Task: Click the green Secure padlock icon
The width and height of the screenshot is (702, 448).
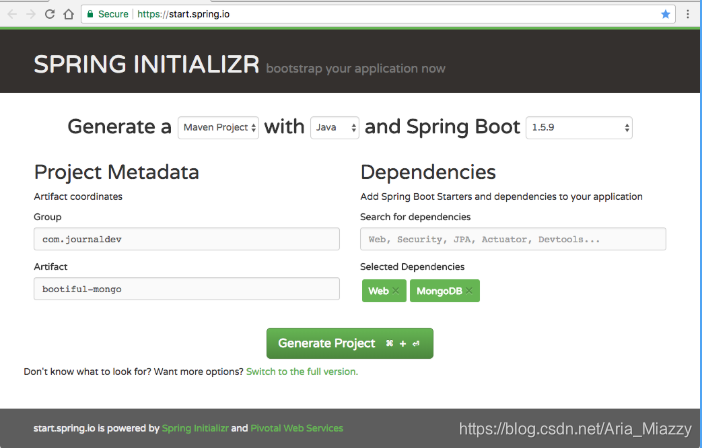Action: (90, 14)
